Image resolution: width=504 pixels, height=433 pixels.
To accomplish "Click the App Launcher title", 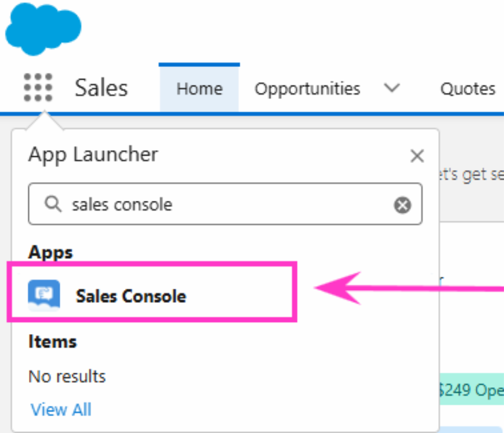I will 93,154.
